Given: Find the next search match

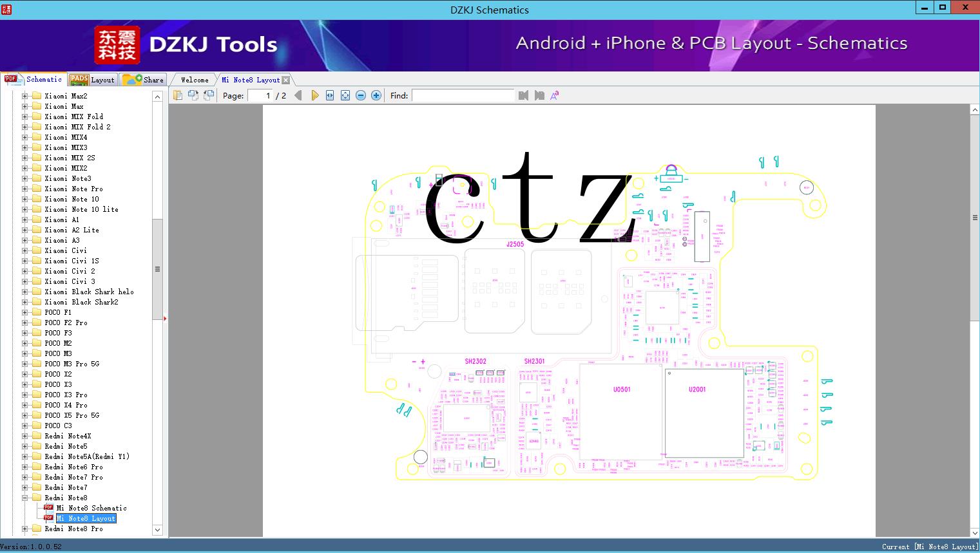Looking at the screenshot, I should (539, 95).
